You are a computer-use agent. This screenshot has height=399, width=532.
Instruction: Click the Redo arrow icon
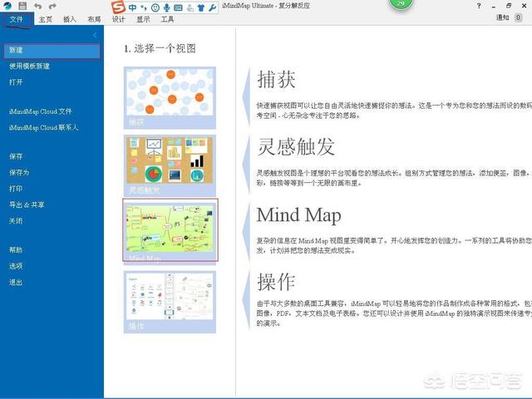(52, 6)
